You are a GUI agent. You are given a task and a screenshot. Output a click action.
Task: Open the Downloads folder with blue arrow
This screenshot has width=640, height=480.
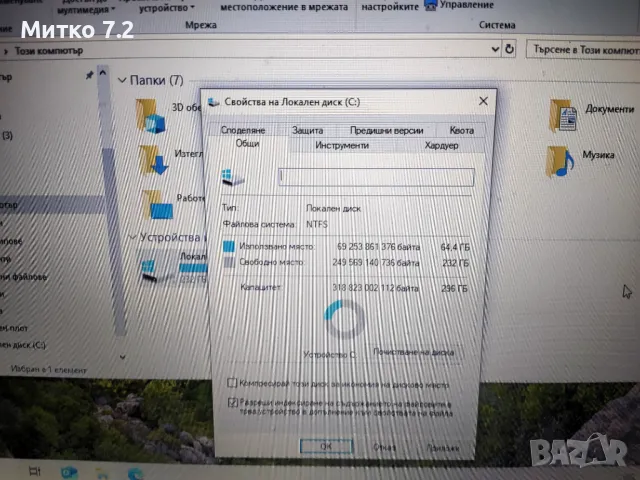153,160
